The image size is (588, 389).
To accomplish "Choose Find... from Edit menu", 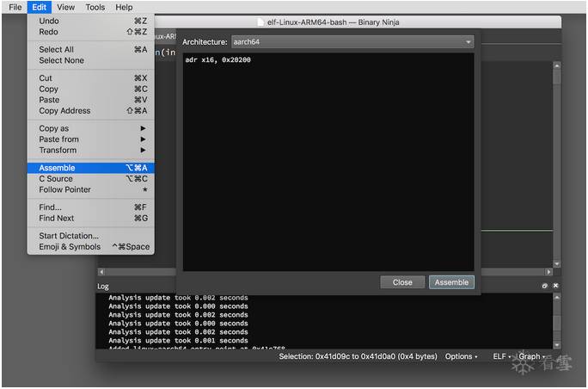I will (x=91, y=207).
